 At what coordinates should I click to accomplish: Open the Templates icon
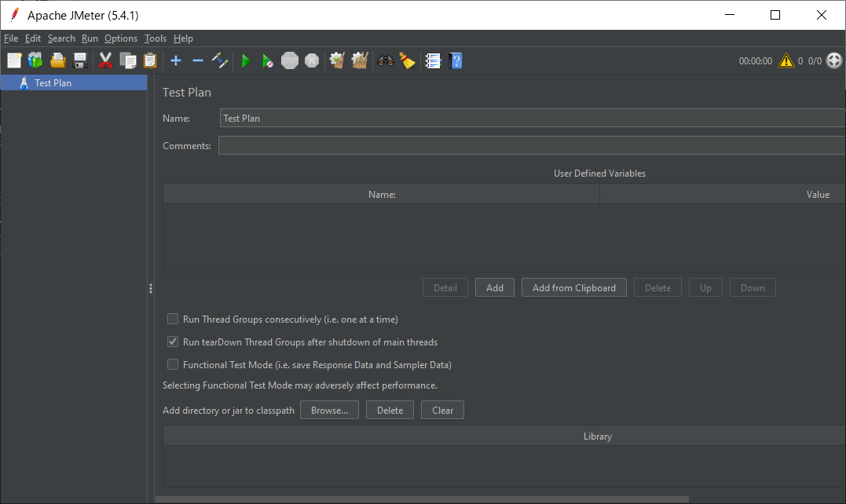point(35,61)
